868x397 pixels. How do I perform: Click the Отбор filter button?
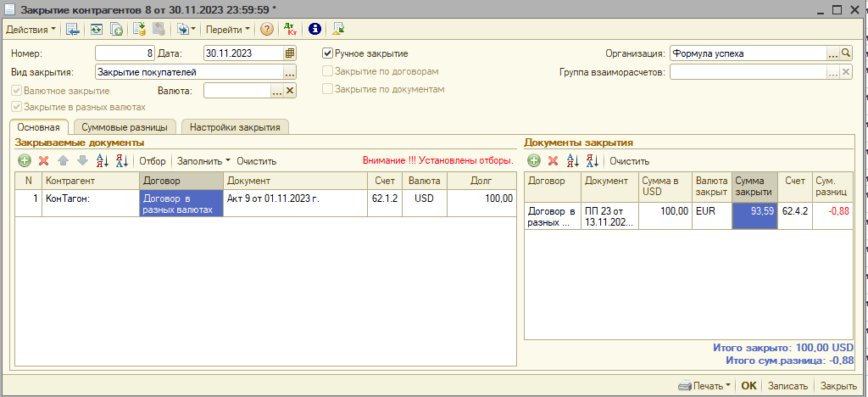pyautogui.click(x=153, y=160)
